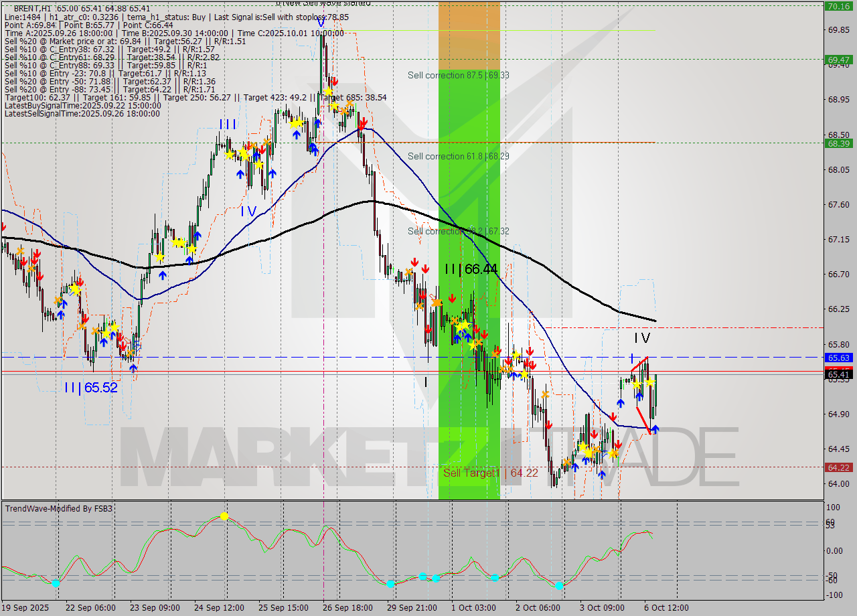Click the 66.70 price axis label
This screenshot has width=857, height=616.
coord(839,274)
